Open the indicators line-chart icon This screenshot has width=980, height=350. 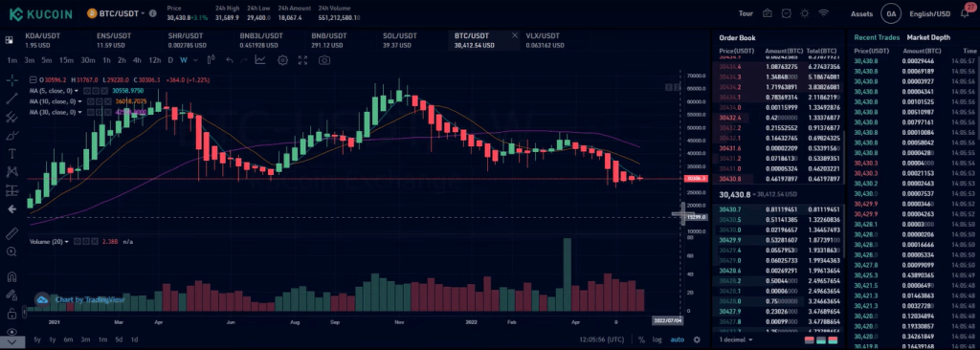point(260,60)
